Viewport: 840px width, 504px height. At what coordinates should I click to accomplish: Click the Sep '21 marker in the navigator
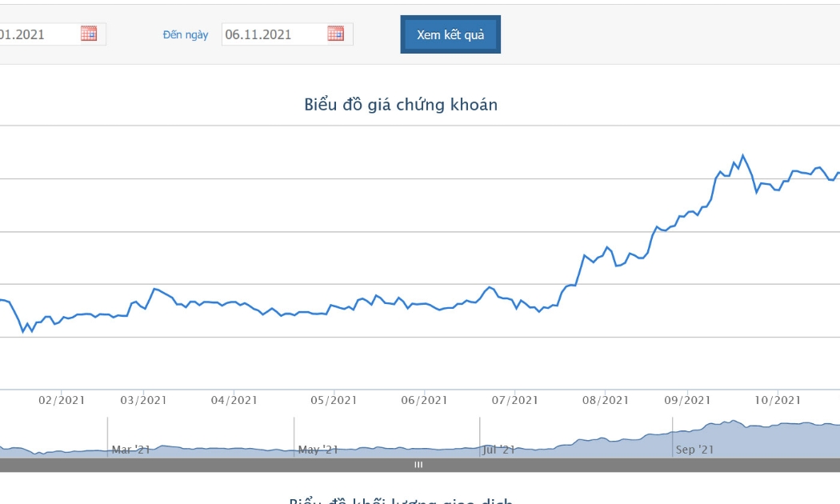tap(694, 450)
